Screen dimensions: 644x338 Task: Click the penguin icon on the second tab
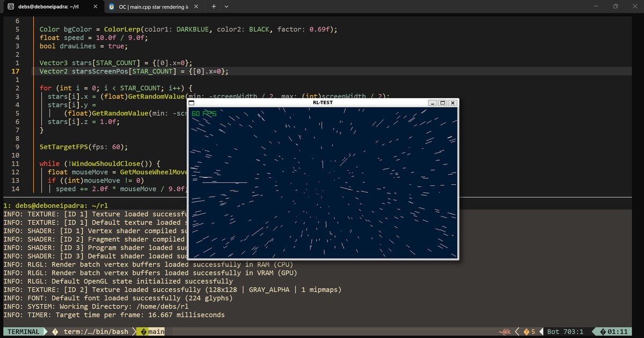pos(111,6)
